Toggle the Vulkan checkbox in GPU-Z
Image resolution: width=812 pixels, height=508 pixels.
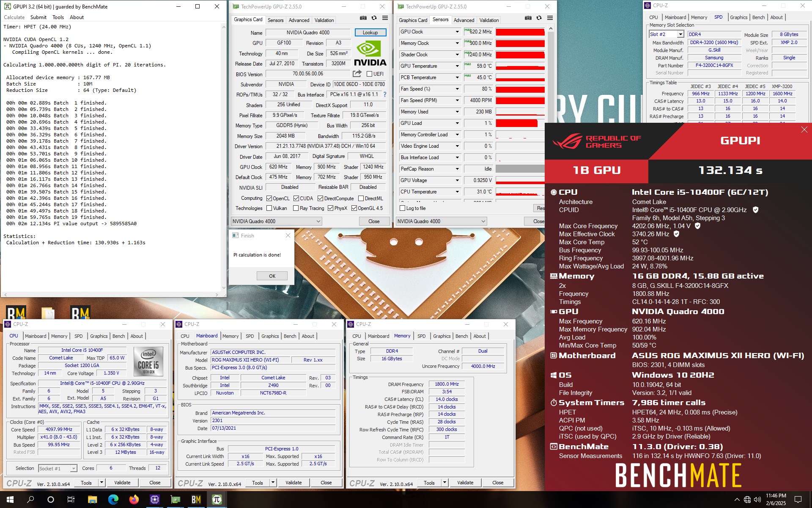[x=269, y=208]
